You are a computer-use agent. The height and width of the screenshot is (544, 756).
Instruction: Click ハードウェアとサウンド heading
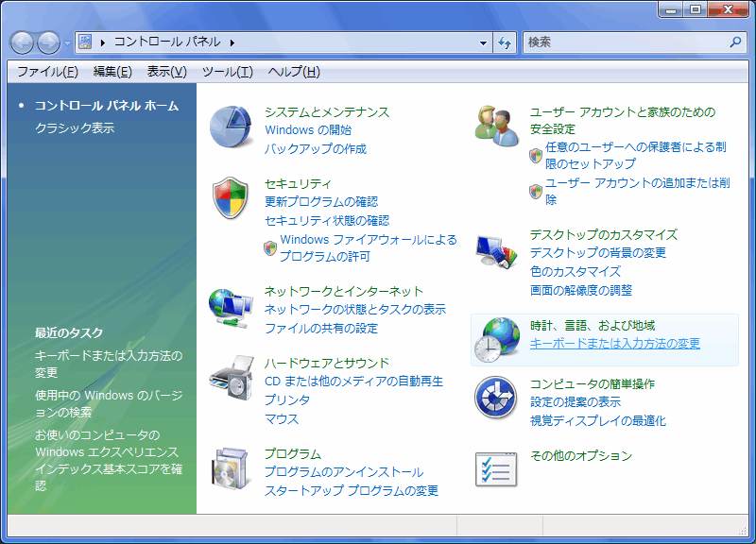point(327,363)
